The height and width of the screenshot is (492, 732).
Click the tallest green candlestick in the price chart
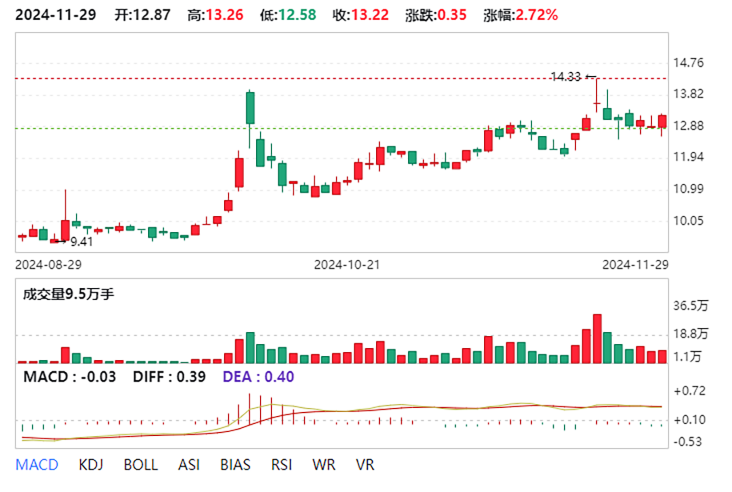pyautogui.click(x=250, y=107)
